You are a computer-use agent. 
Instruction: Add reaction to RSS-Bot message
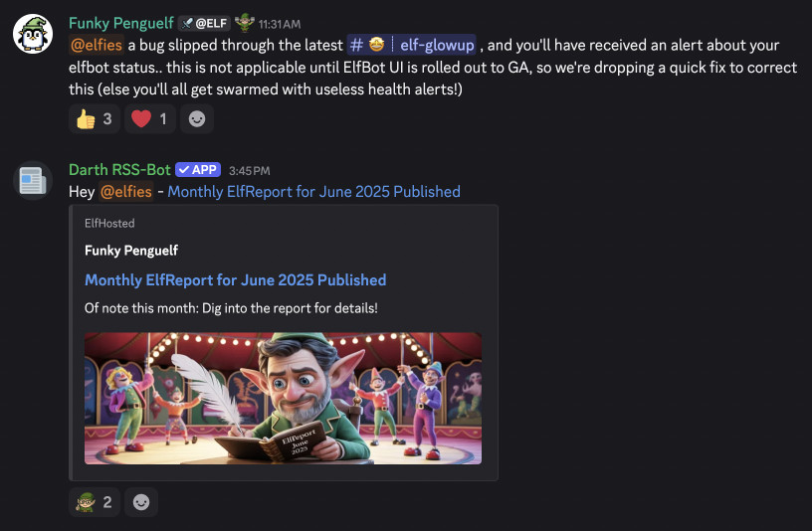141,502
